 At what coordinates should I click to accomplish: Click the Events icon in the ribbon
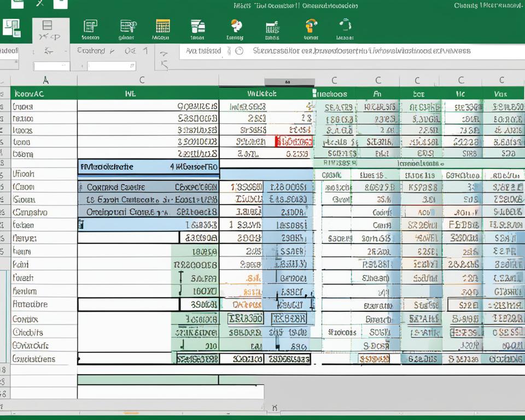[235, 27]
